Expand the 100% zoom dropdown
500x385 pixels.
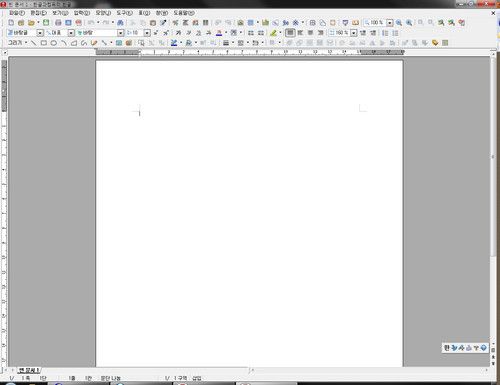pyautogui.click(x=390, y=23)
